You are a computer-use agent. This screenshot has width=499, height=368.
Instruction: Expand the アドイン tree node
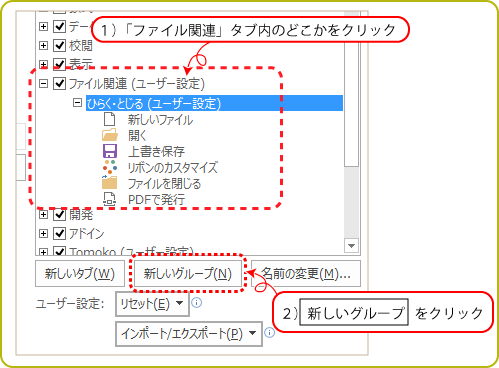[x=43, y=233]
